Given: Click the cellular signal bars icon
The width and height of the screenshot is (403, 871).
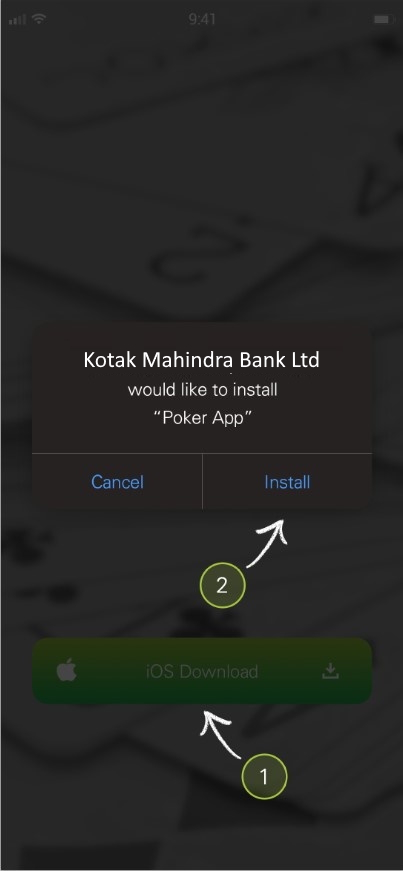Looking at the screenshot, I should tap(18, 19).
